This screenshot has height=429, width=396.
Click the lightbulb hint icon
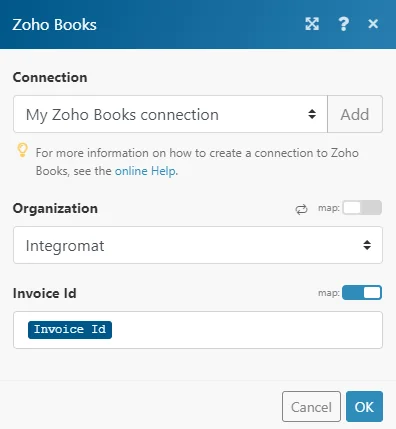click(22, 150)
